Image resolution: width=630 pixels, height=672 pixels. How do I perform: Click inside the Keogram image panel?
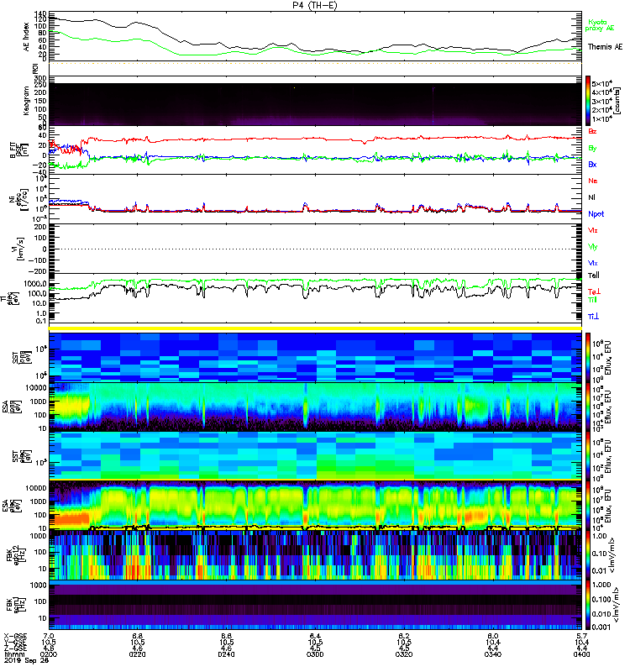316,104
